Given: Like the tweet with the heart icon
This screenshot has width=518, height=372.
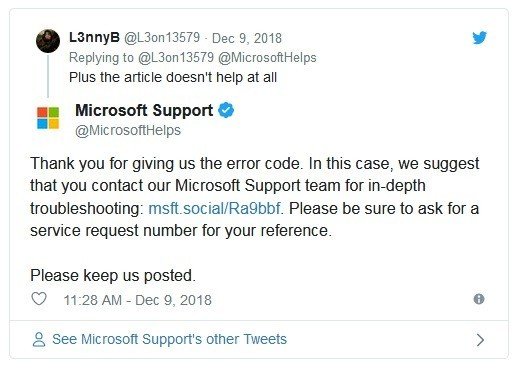Looking at the screenshot, I should [39, 299].
